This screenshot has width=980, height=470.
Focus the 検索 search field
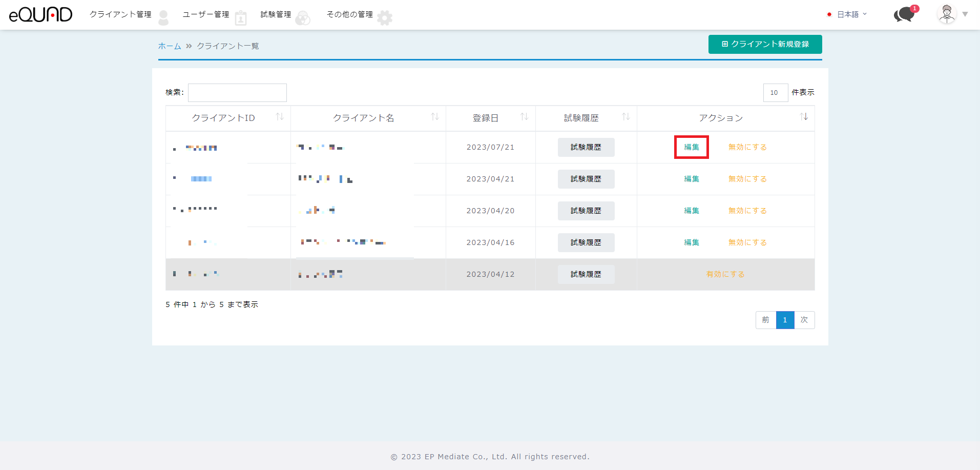[x=237, y=93]
